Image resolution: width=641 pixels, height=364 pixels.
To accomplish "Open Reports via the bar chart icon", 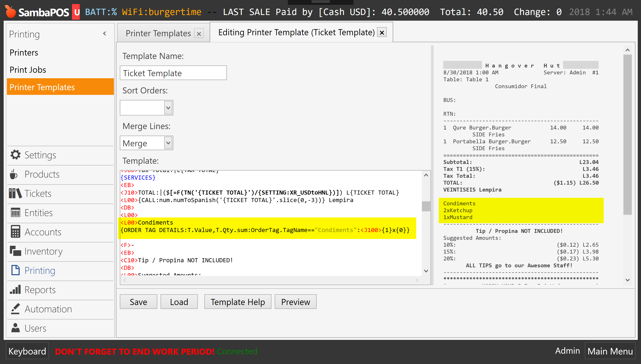I will (x=15, y=289).
